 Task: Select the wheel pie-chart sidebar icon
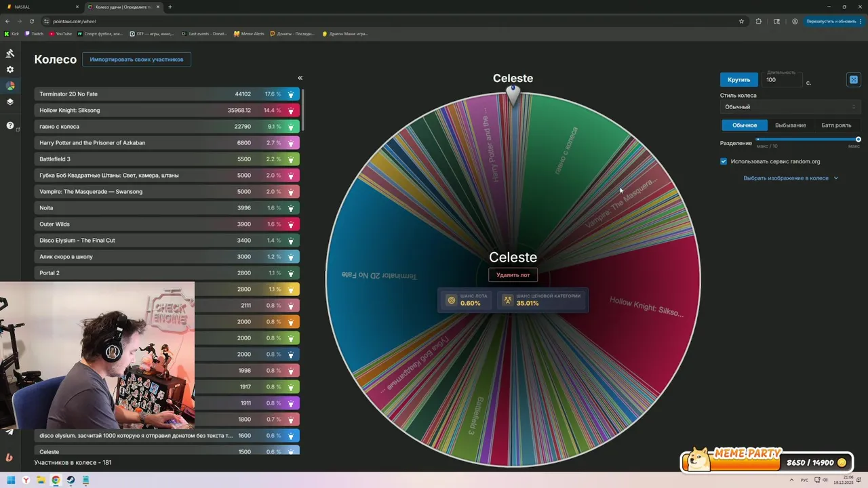coord(10,86)
